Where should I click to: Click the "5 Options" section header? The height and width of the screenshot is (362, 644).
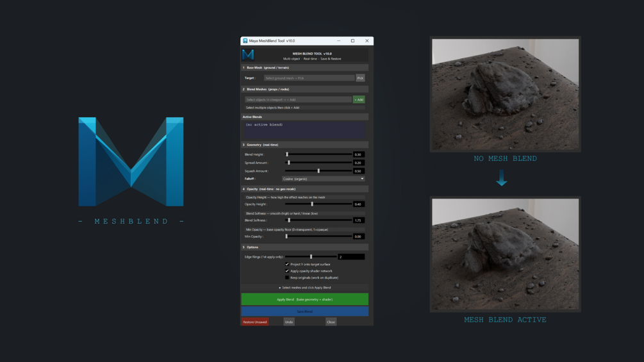click(x=305, y=247)
